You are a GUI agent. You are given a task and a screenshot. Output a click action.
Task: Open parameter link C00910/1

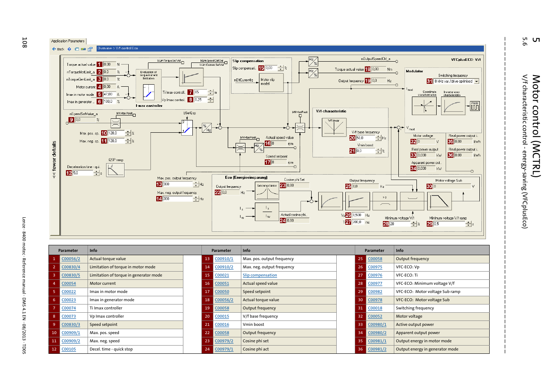(x=224, y=259)
